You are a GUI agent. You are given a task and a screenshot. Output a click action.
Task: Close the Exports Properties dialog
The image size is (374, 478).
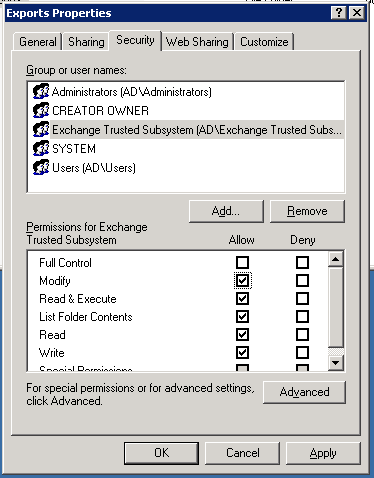pyautogui.click(x=357, y=13)
